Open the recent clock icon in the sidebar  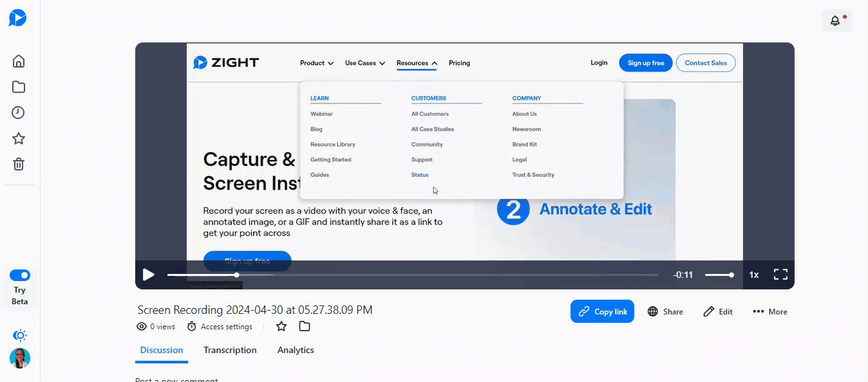click(x=19, y=113)
